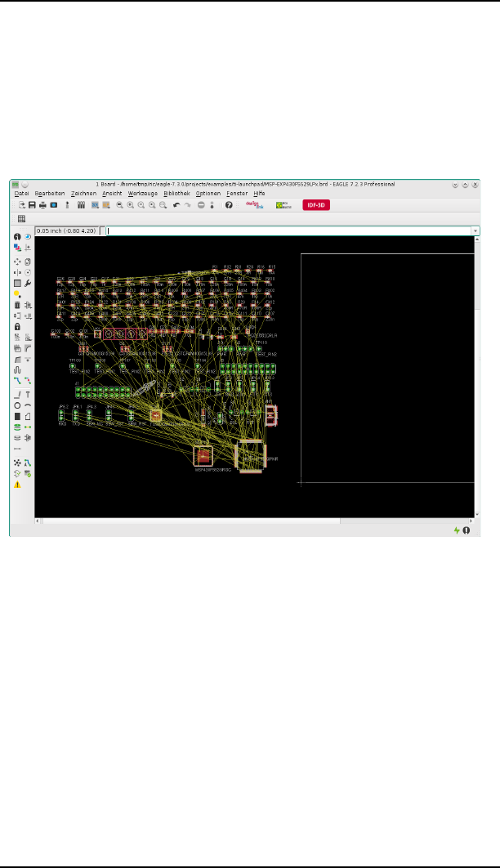Select the Mirror tool

pyautogui.click(x=17, y=272)
